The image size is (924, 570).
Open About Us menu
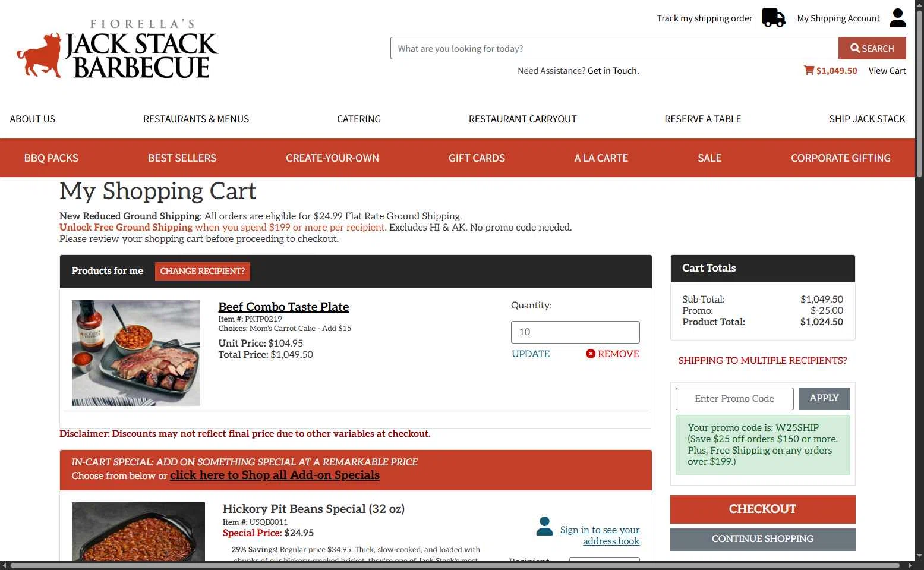point(33,119)
